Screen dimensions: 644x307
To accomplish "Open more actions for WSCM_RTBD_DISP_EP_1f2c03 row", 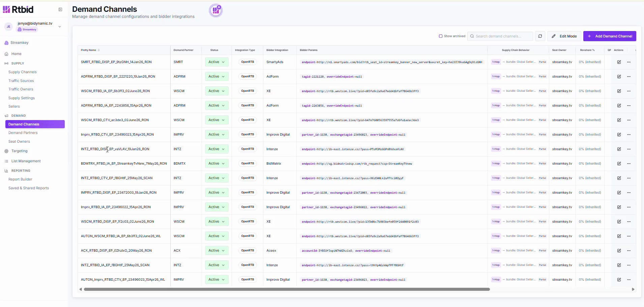I will (629, 222).
